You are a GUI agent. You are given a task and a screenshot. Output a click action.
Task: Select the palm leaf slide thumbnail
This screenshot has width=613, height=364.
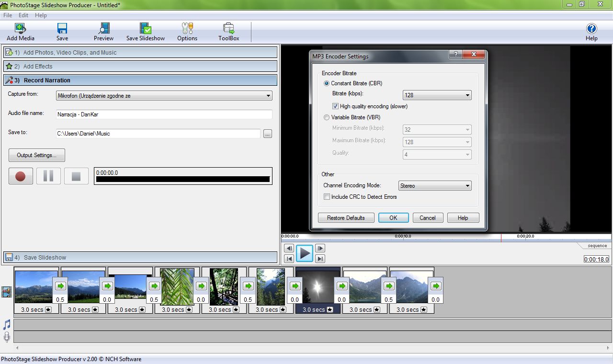[x=177, y=286]
